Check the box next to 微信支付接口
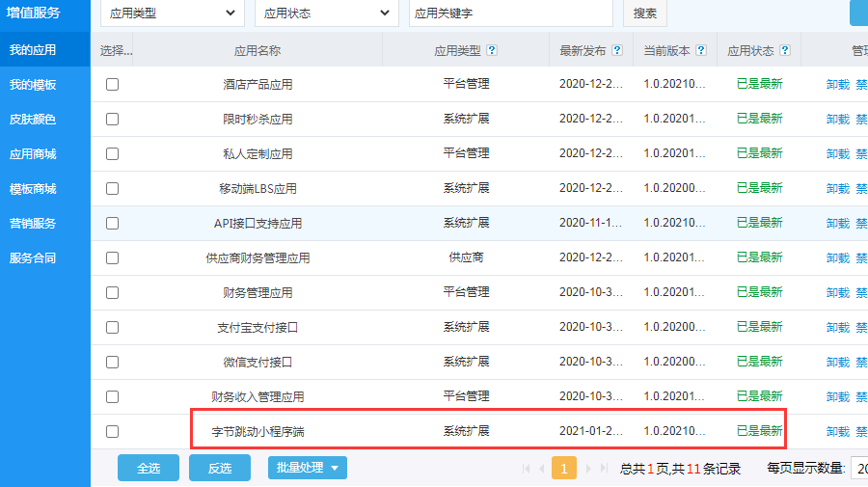 coord(112,362)
